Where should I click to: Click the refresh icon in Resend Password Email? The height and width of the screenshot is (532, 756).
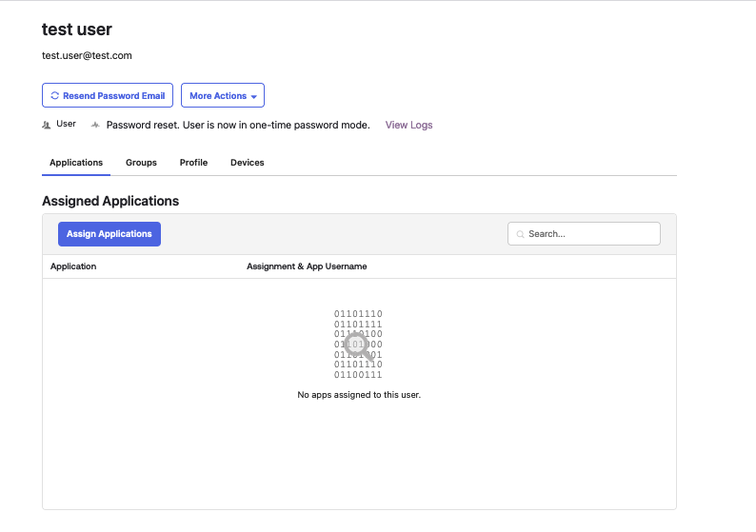(x=54, y=96)
